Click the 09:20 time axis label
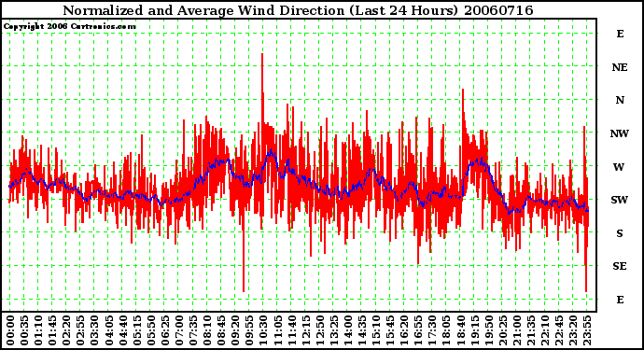Screen dimensions: 644x350 point(235,330)
